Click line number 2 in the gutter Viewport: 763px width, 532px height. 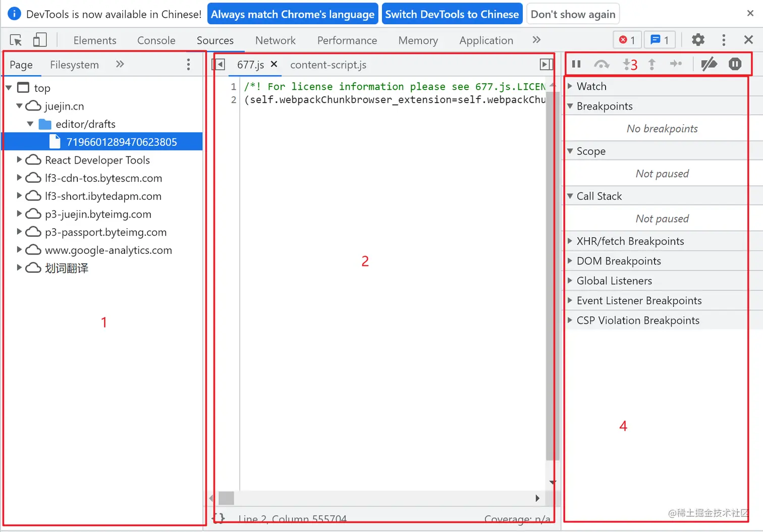pos(233,99)
